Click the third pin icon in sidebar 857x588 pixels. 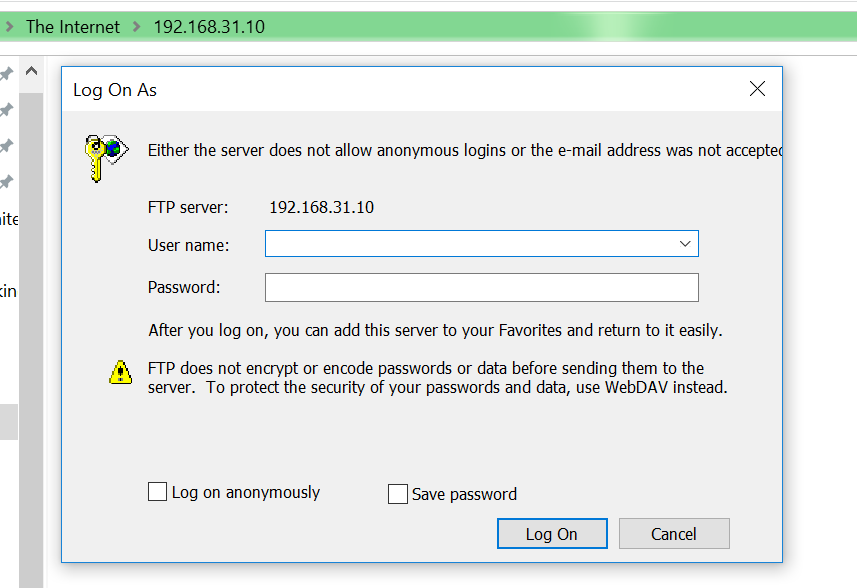(x=6, y=146)
